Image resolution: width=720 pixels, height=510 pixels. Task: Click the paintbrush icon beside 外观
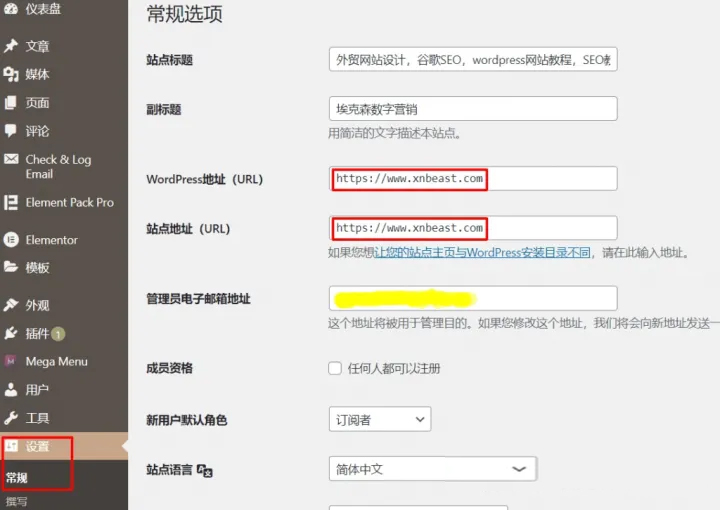pyautogui.click(x=11, y=305)
